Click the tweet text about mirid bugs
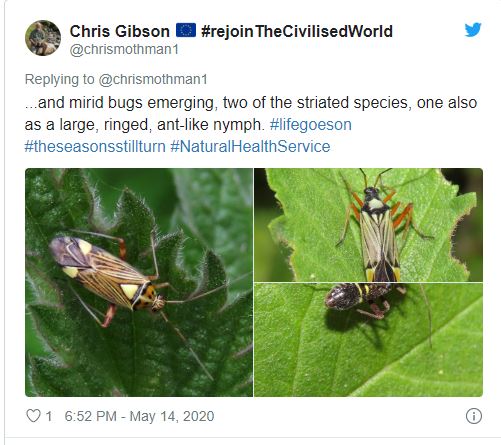 point(251,114)
